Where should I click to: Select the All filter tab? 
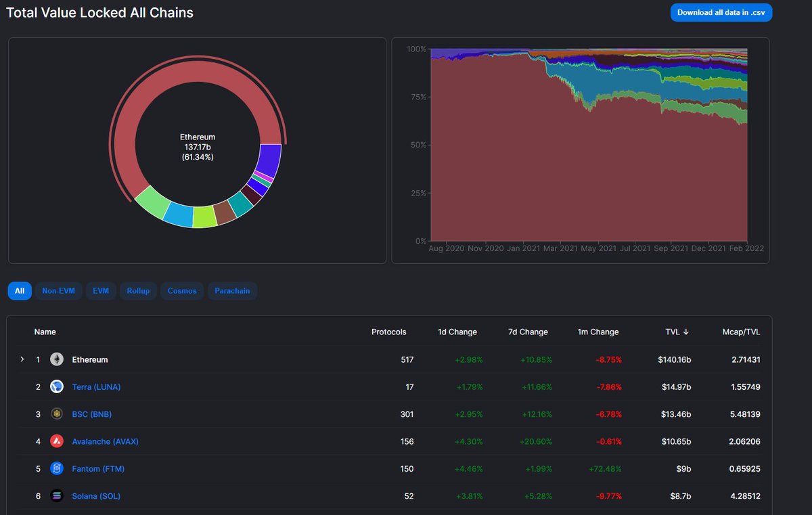20,291
